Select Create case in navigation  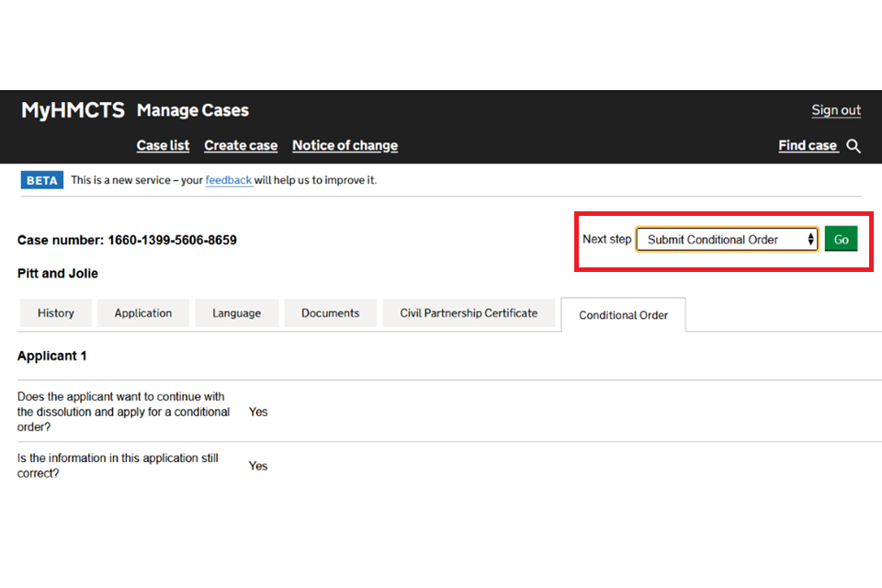(241, 145)
